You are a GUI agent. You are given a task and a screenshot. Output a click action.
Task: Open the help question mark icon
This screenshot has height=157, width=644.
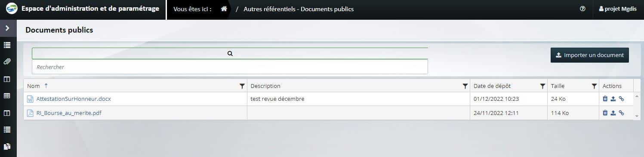coord(582,9)
